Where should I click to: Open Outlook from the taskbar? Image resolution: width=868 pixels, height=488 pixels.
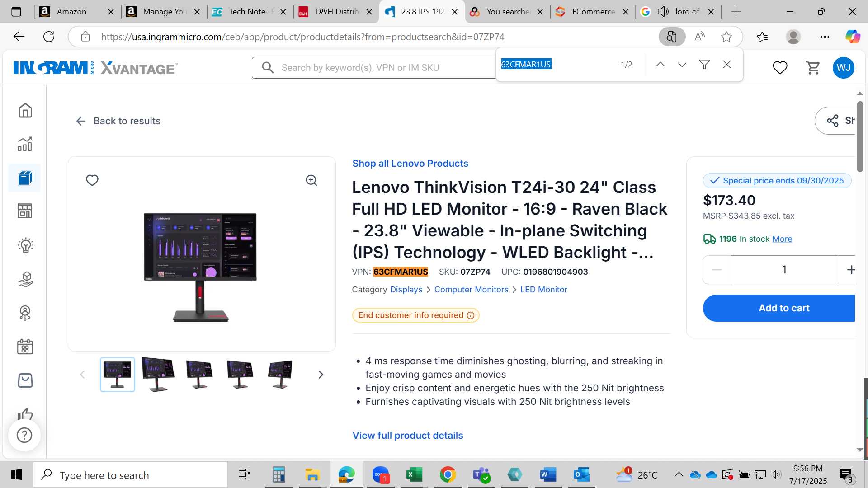[581, 475]
